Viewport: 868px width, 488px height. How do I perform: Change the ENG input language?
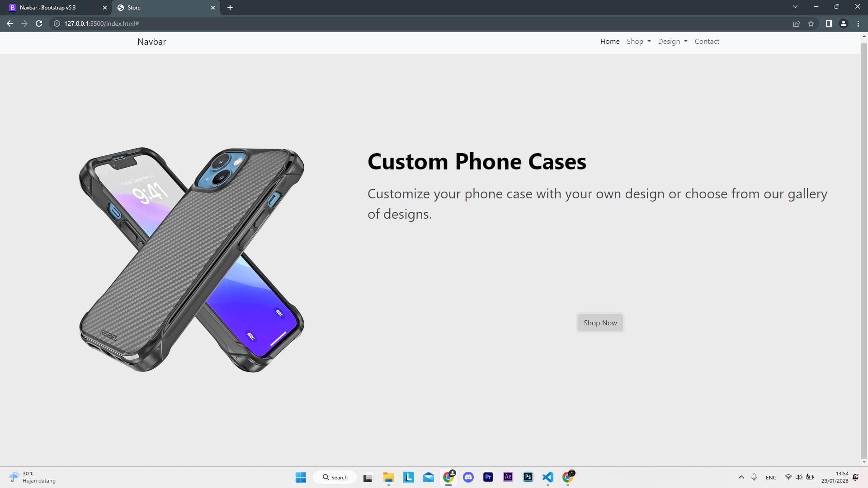[x=771, y=477]
